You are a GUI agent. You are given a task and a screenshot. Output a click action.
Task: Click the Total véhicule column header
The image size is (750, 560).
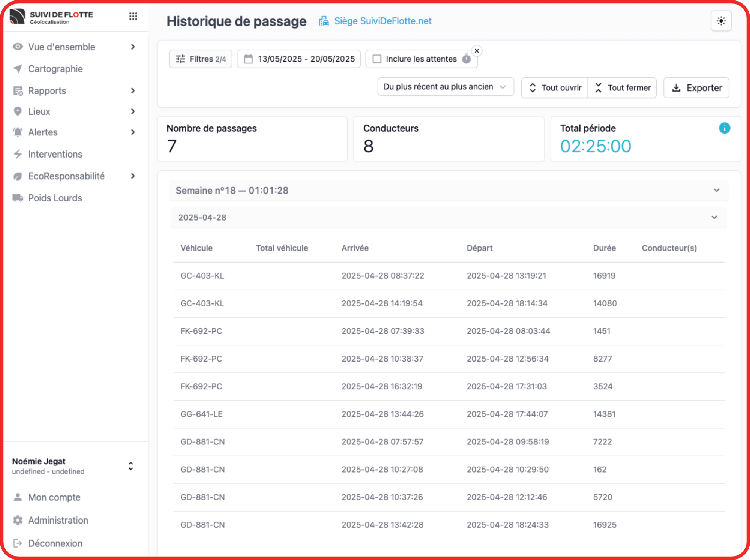click(x=282, y=248)
